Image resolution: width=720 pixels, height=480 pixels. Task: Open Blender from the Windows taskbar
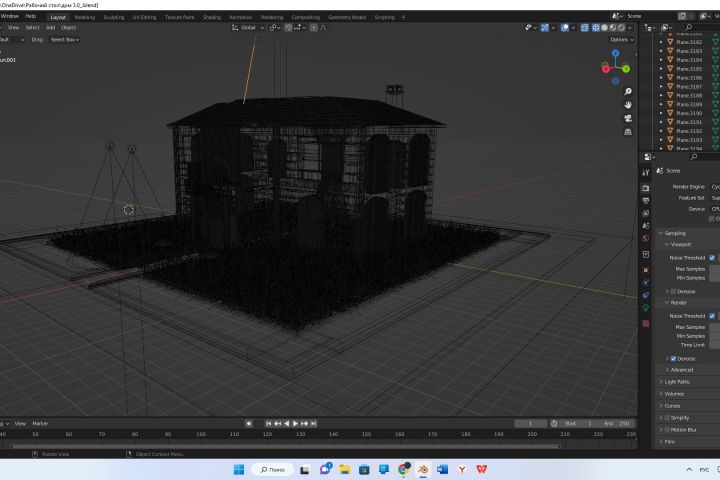[423, 469]
